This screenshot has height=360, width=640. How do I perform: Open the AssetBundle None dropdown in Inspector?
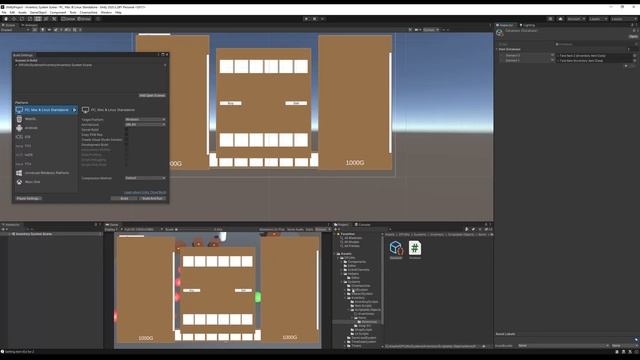click(x=563, y=345)
